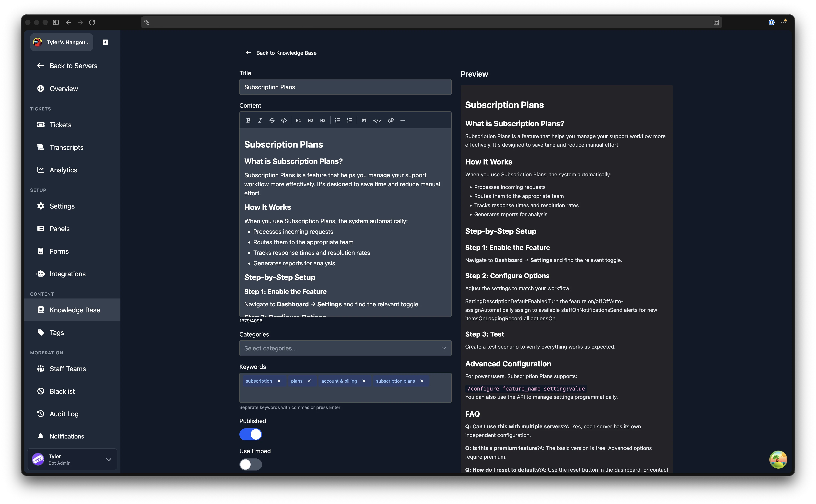Apply italic formatting in content editor
This screenshot has height=504, width=816.
click(260, 120)
